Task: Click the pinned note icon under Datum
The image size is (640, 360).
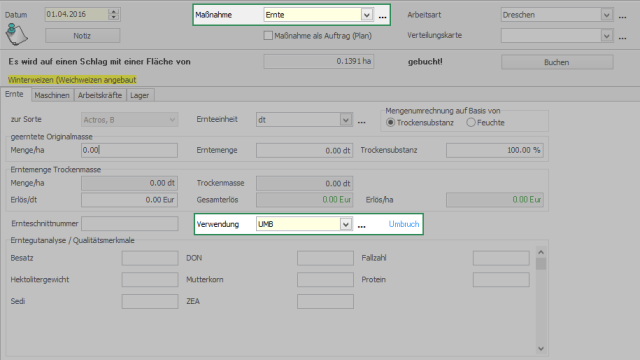Action: point(16,34)
